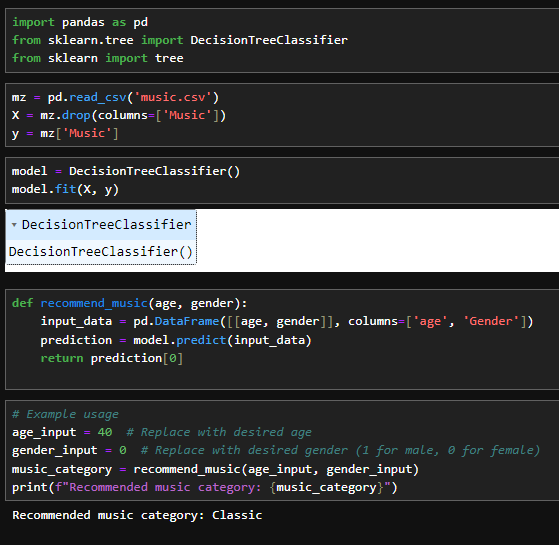The height and width of the screenshot is (545, 559).
Task: Click the 'music.csv' string literal
Action: [173, 97]
